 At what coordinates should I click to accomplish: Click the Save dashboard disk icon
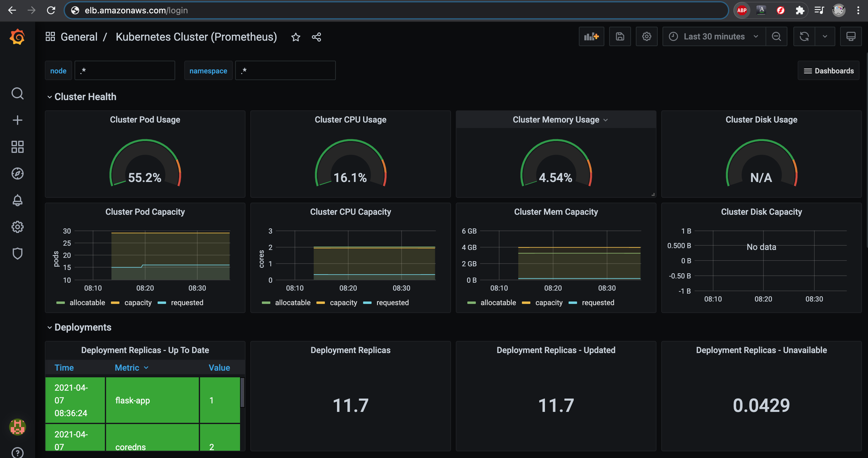tap(620, 36)
